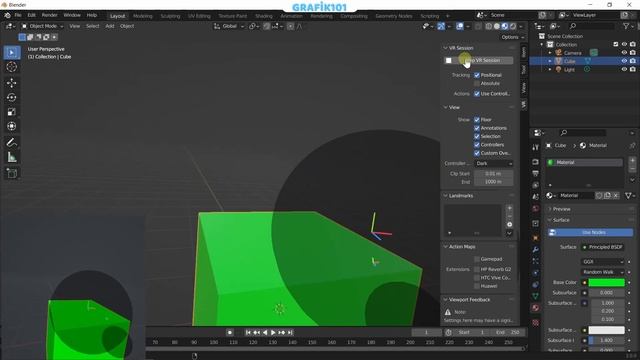Open the Modifiers properties tab
Viewport: 640px width, 360px height.
pyautogui.click(x=536, y=249)
